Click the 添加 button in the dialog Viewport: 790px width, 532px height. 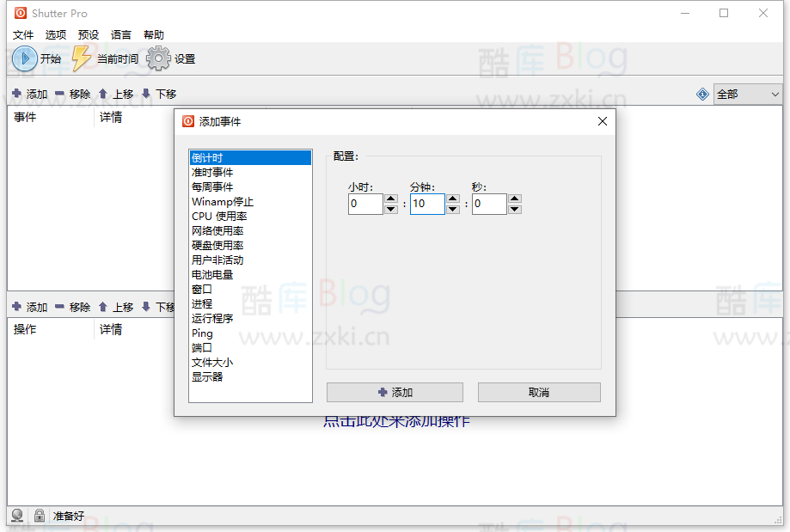pos(395,392)
